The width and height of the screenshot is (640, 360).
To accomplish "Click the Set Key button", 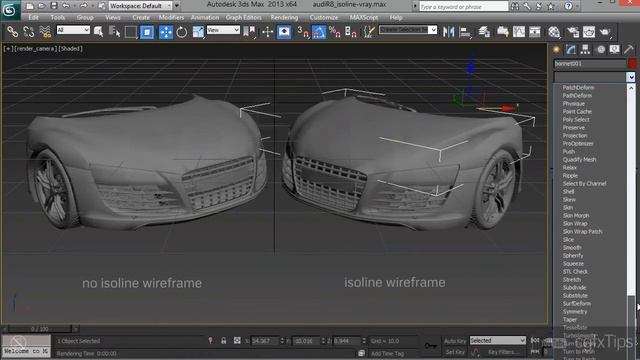I will [x=455, y=352].
